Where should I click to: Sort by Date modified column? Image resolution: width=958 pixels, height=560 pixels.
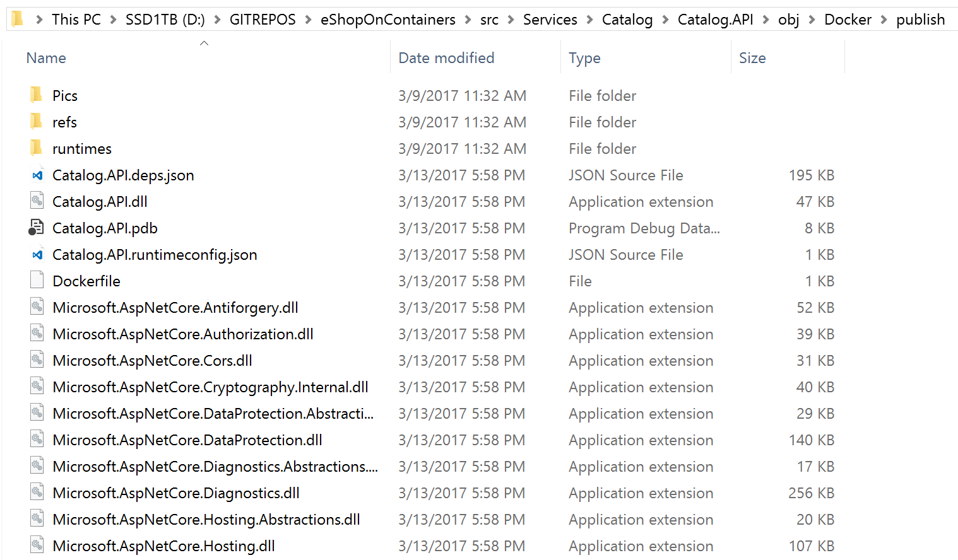[x=446, y=58]
